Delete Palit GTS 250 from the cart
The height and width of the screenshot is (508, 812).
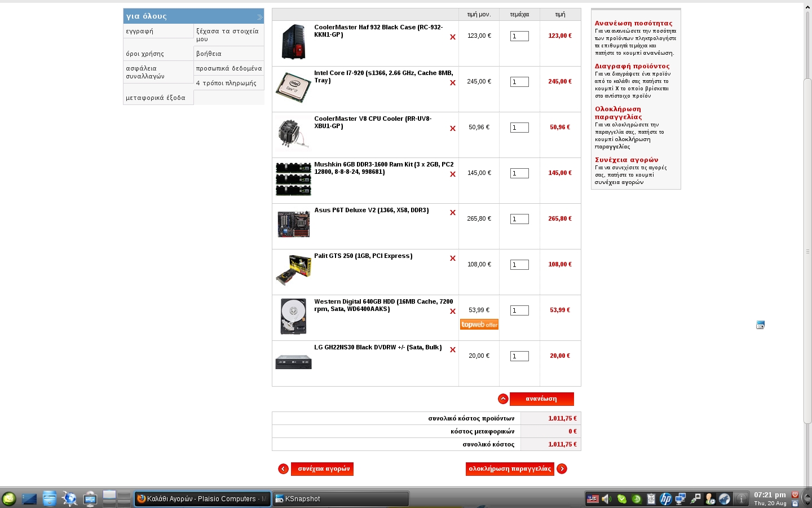(x=452, y=259)
